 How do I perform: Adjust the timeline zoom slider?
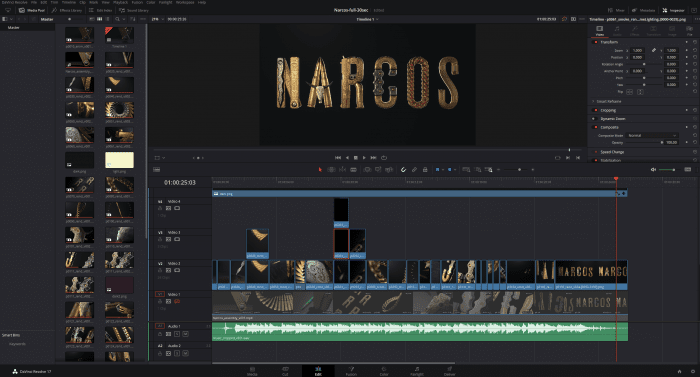516,169
